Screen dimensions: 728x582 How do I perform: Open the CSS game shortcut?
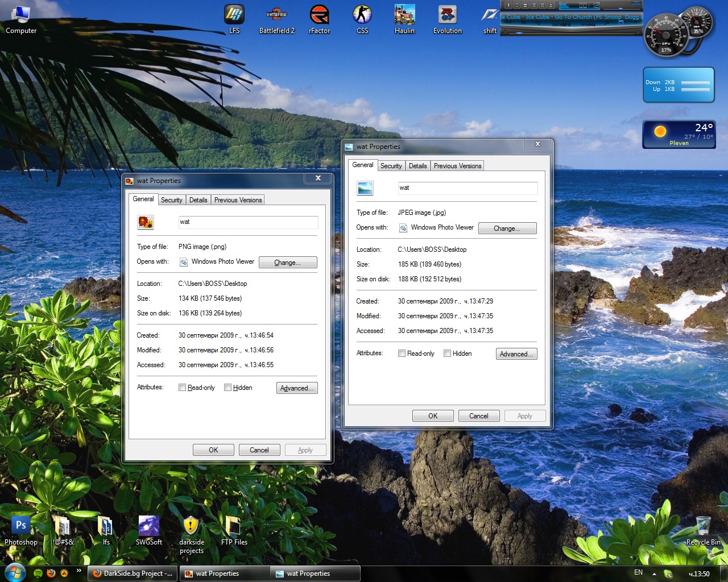[x=362, y=19]
